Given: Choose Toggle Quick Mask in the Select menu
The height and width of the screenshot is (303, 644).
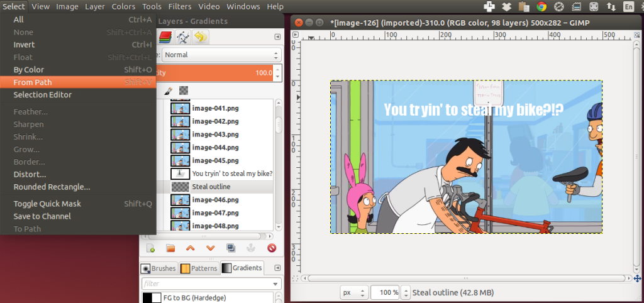Looking at the screenshot, I should 78,204.
